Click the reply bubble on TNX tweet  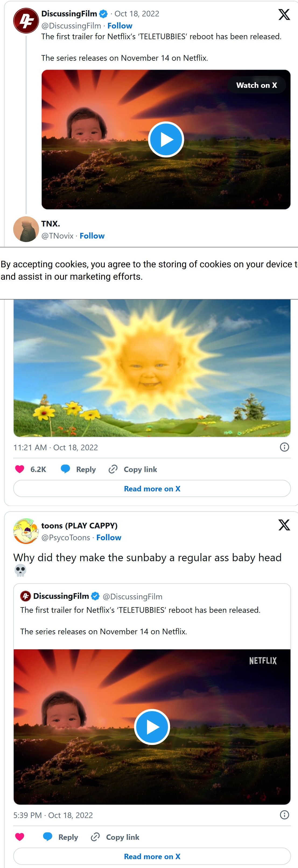click(x=65, y=469)
